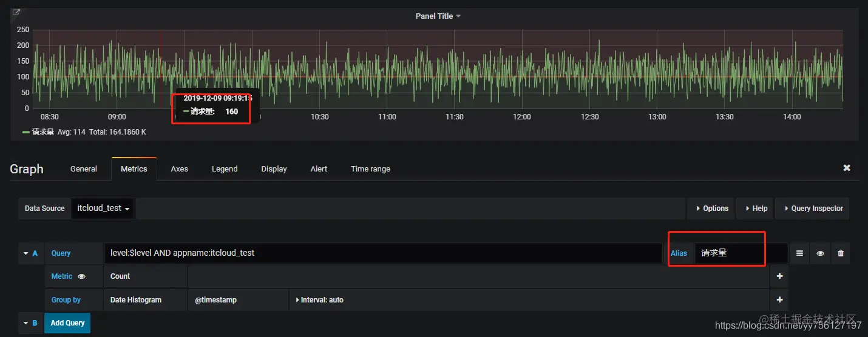868x337 pixels.
Task: Click the Add Query button
Action: [x=67, y=323]
